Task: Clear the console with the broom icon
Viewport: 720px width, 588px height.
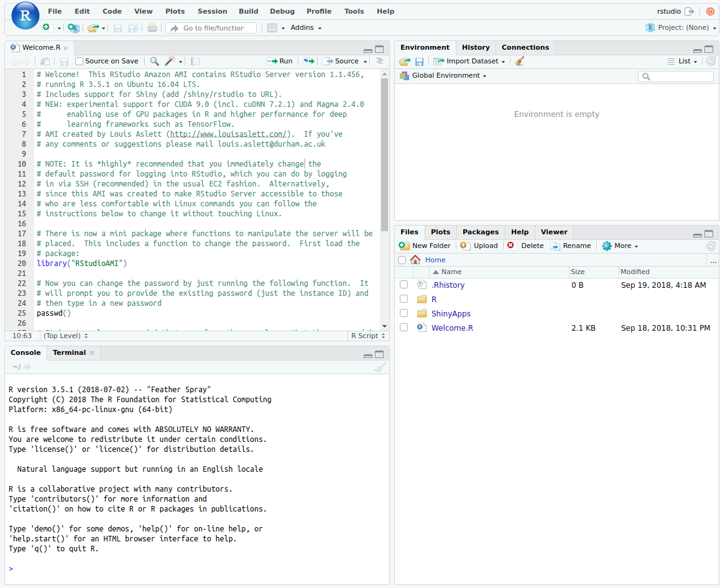Action: (x=380, y=367)
